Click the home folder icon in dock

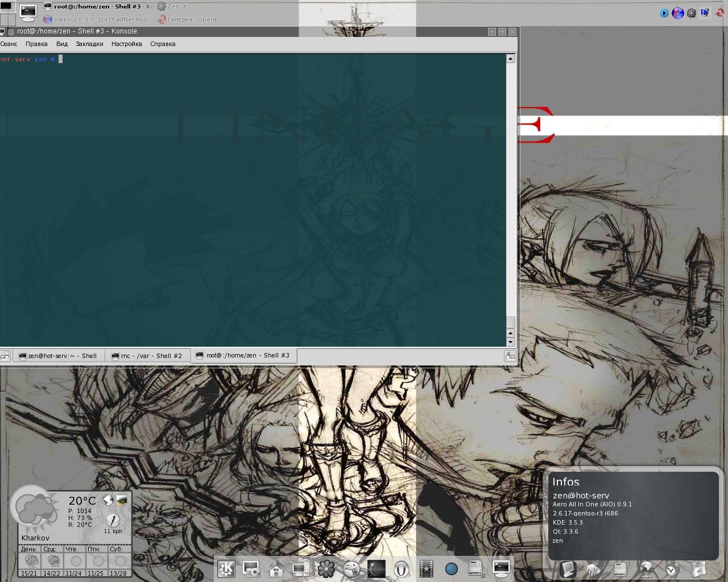[x=276, y=569]
